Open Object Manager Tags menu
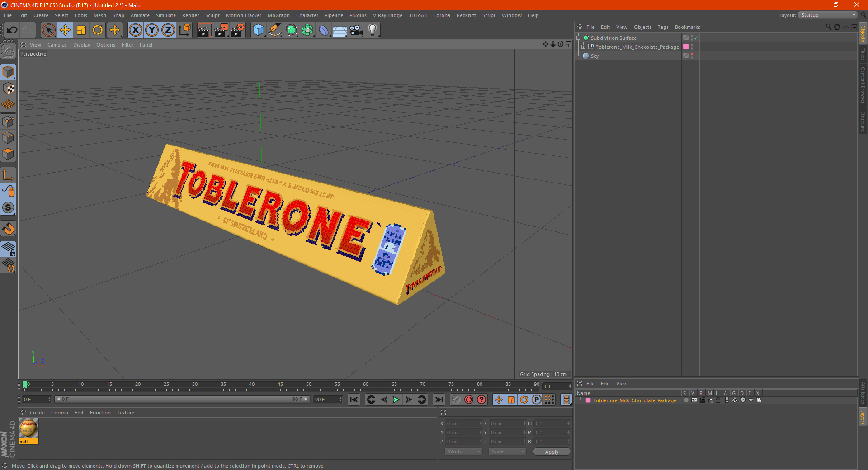The width and height of the screenshot is (868, 470). (x=663, y=27)
